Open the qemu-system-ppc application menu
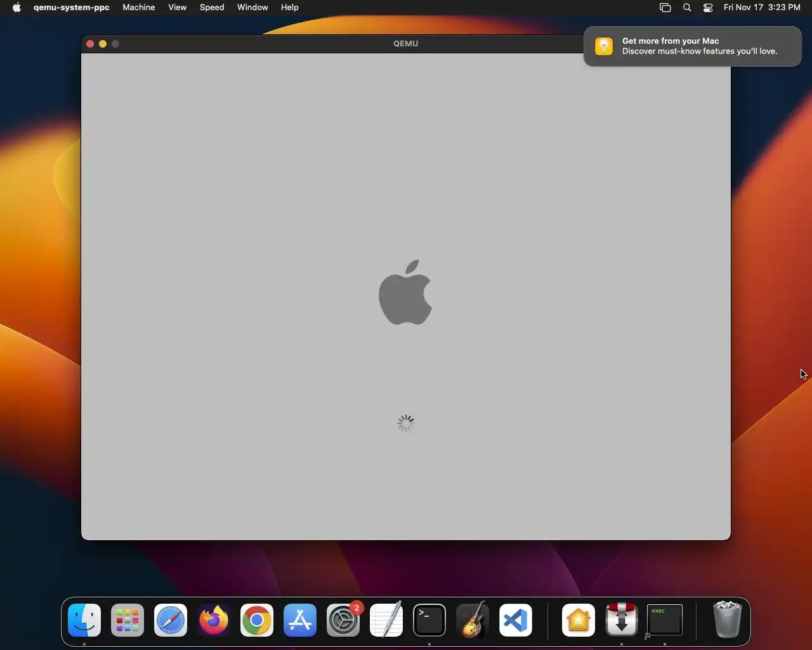Viewport: 812px width, 650px height. click(x=72, y=8)
